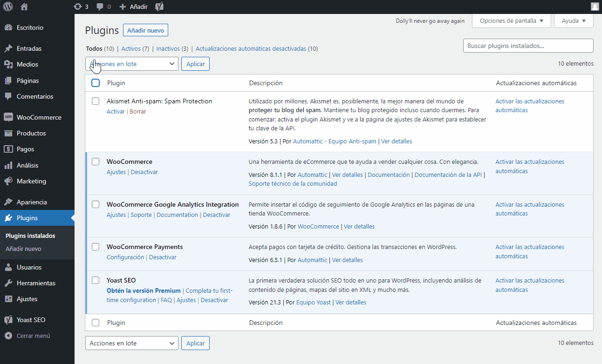
Task: Activate Akismet via Activar link
Action: pos(116,111)
